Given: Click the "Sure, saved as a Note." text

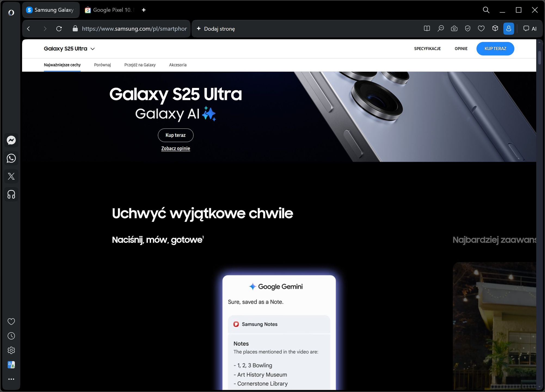Looking at the screenshot, I should (x=255, y=302).
